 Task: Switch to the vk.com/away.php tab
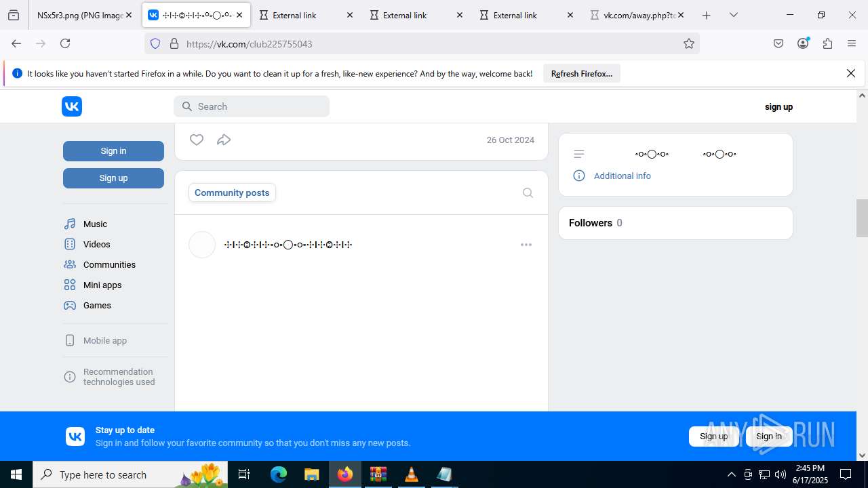(x=637, y=15)
